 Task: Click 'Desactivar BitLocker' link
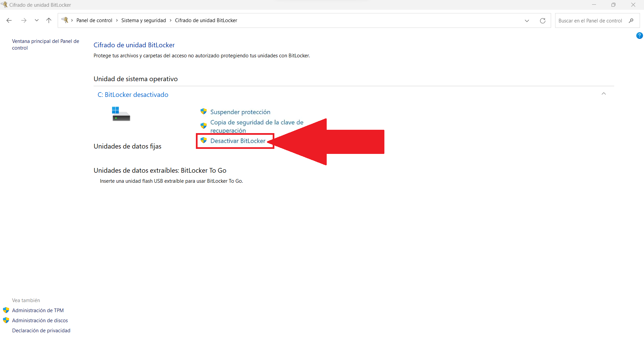tap(238, 141)
